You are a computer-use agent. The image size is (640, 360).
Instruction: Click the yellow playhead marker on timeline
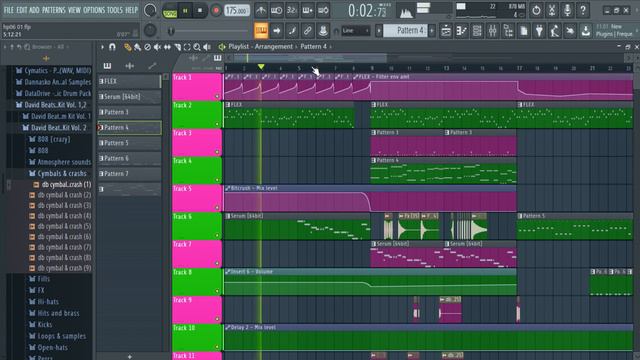[261, 67]
